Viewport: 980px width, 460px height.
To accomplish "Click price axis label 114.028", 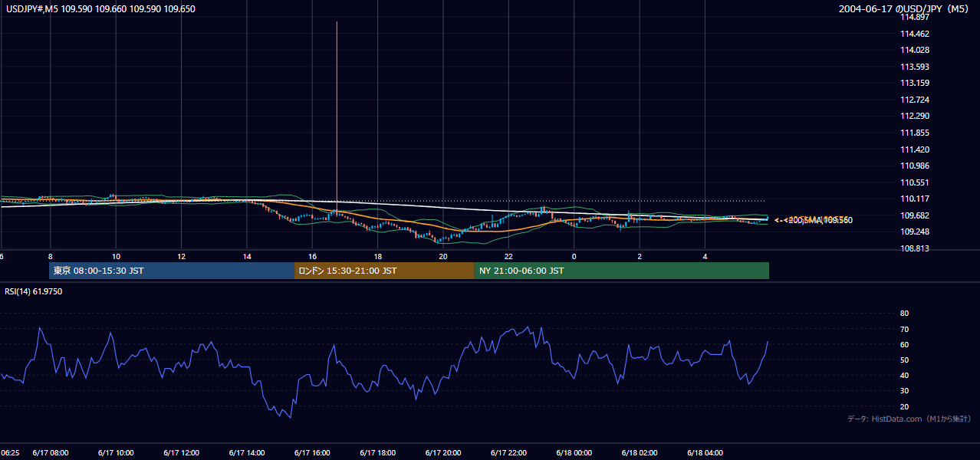I will point(914,50).
